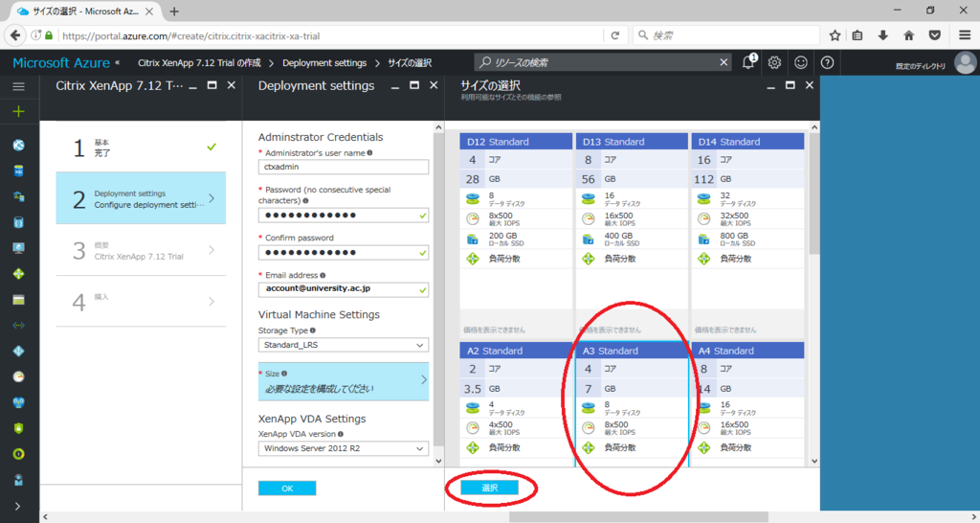
Task: Click the bookmark star icon
Action: click(835, 35)
